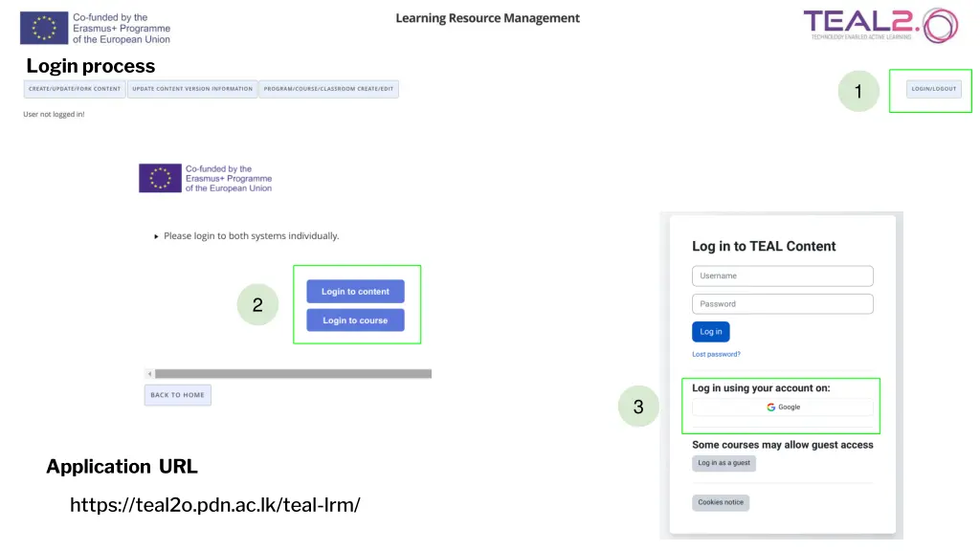Viewport: 980px width, 551px height.
Task: Click the application URL text
Action: [x=215, y=505]
